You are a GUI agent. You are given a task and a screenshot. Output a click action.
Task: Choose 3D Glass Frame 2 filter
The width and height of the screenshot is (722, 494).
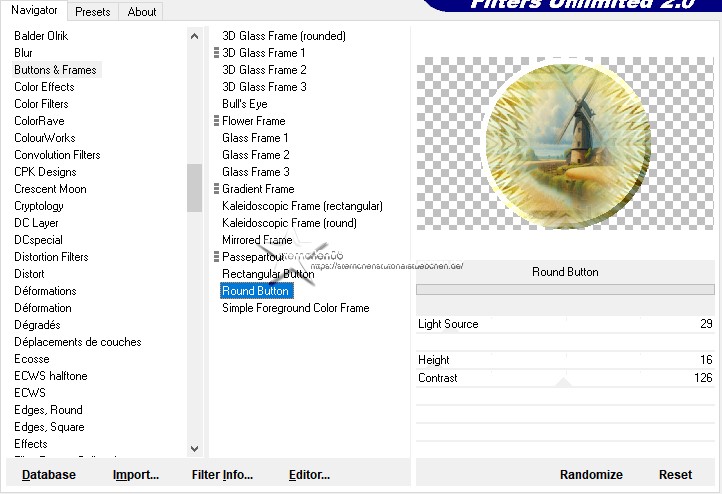[264, 70]
